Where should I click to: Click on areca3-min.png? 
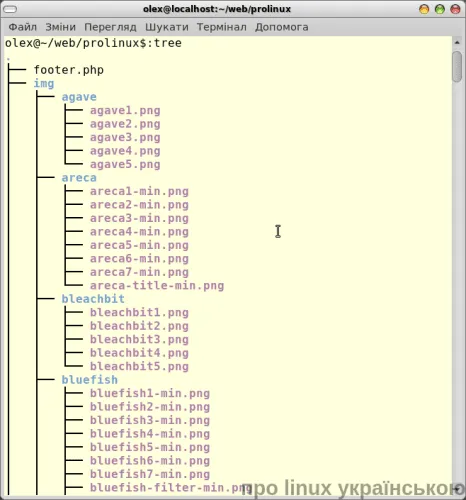point(139,218)
